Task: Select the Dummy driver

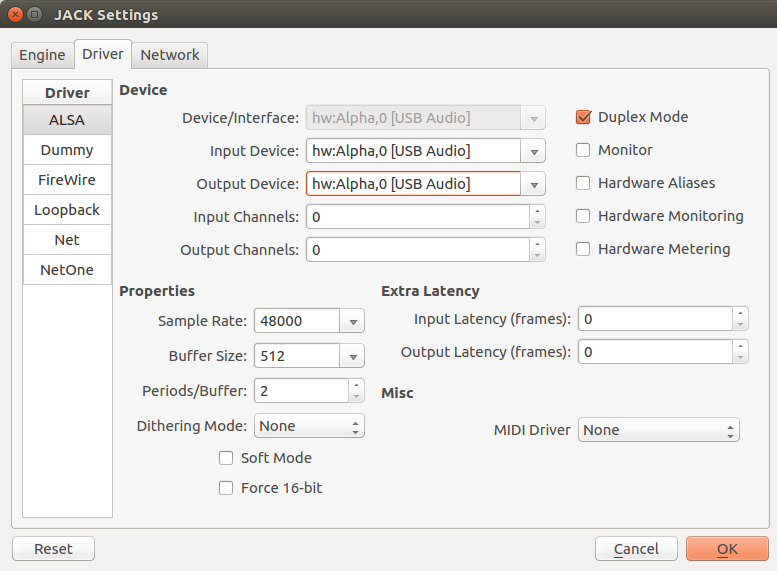Action: [x=67, y=150]
